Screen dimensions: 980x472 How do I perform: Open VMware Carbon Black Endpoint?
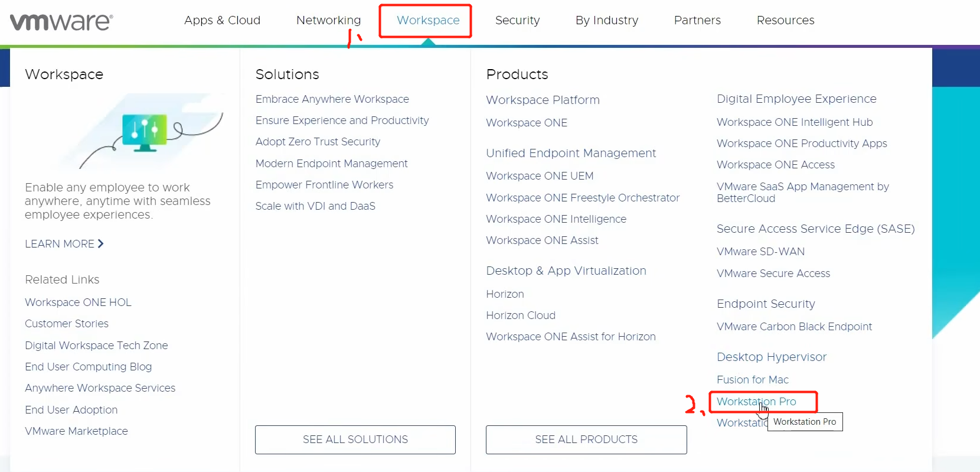pos(794,327)
